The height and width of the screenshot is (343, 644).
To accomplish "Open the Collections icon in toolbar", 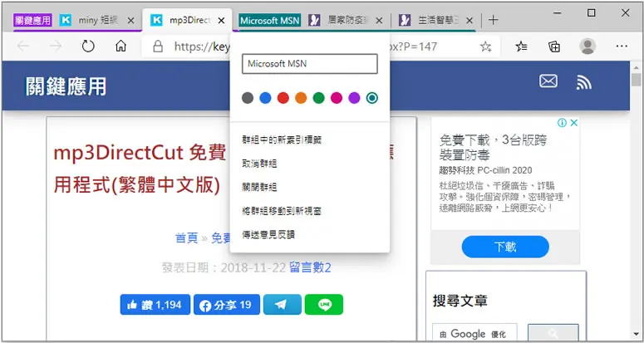I will 554,47.
